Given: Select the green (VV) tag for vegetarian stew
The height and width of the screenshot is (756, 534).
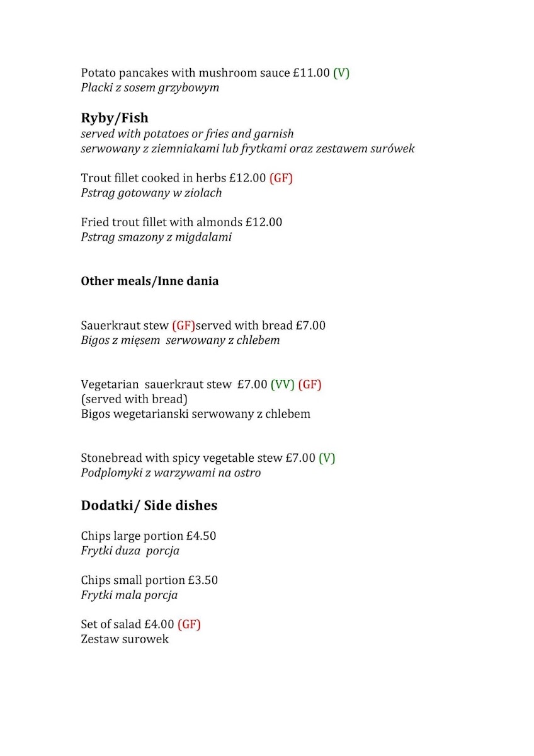Looking at the screenshot, I should click(x=283, y=385).
